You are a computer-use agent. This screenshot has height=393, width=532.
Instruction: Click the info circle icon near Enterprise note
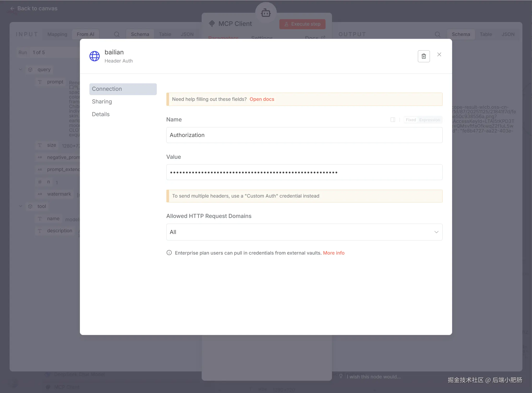click(169, 253)
